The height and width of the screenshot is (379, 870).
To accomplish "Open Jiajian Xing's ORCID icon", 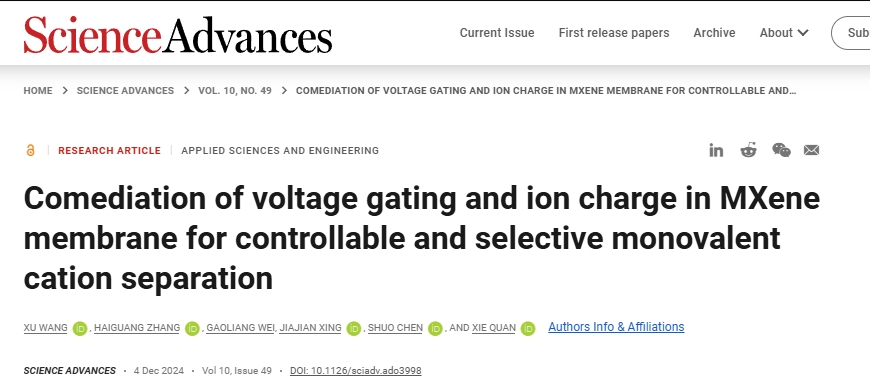I will (x=353, y=329).
